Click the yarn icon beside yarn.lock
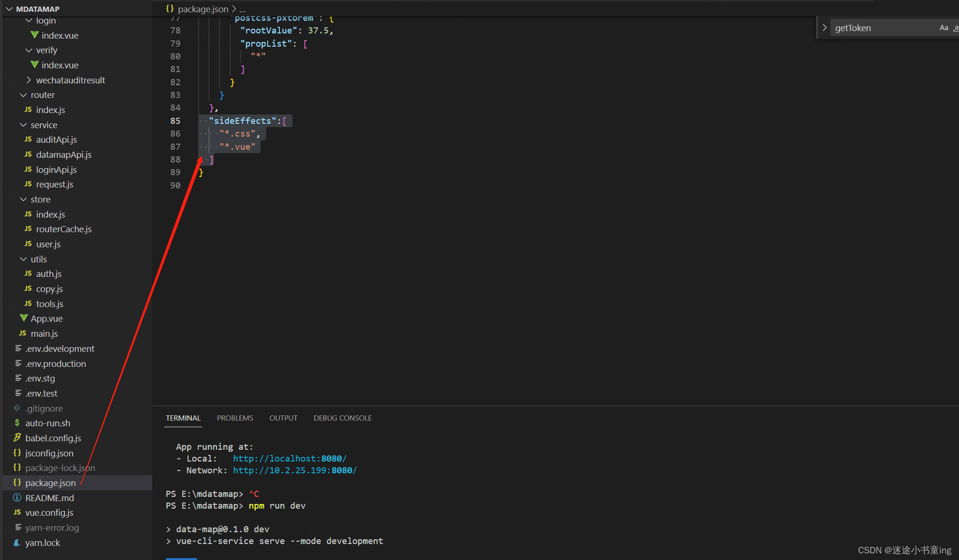 tap(17, 543)
